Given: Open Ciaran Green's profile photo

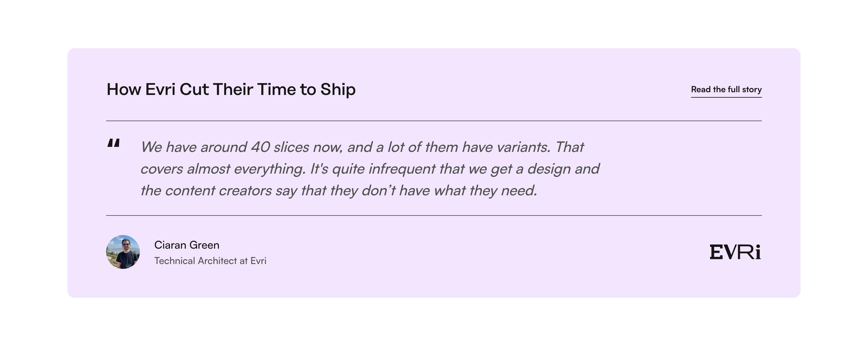Looking at the screenshot, I should pyautogui.click(x=123, y=252).
